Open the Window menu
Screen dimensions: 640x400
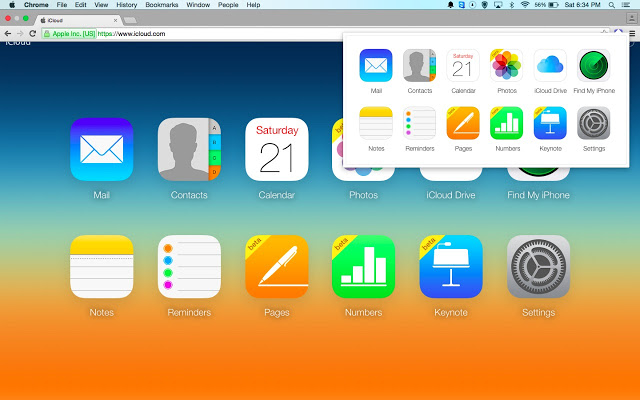198,5
